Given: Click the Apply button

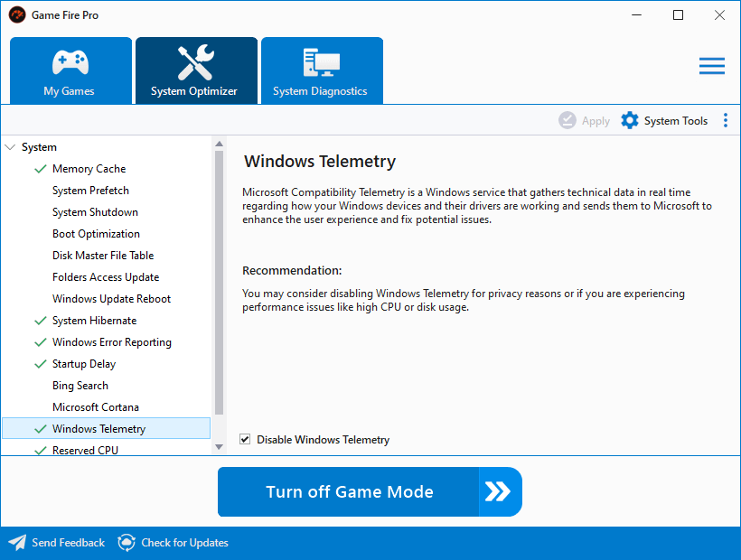Looking at the screenshot, I should click(585, 121).
